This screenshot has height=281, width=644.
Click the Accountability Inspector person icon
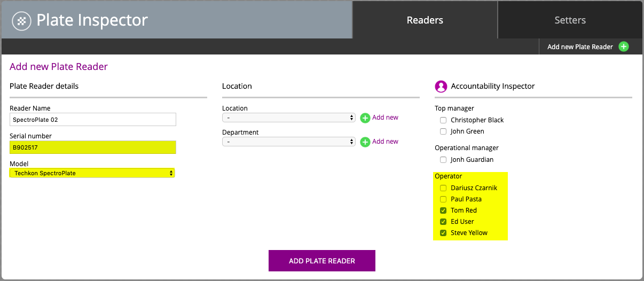(x=441, y=86)
